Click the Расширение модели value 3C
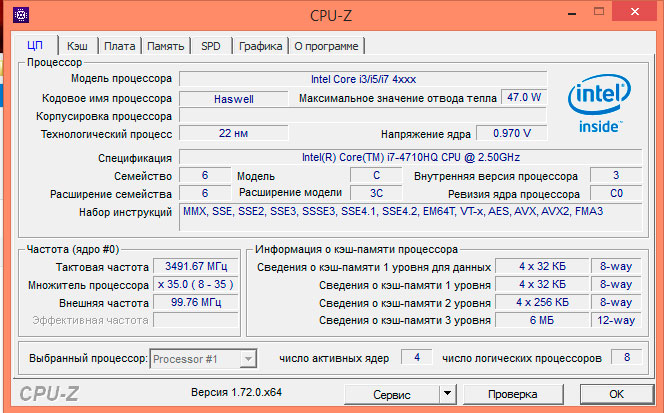Screen dimensions: 664x413 [376, 193]
